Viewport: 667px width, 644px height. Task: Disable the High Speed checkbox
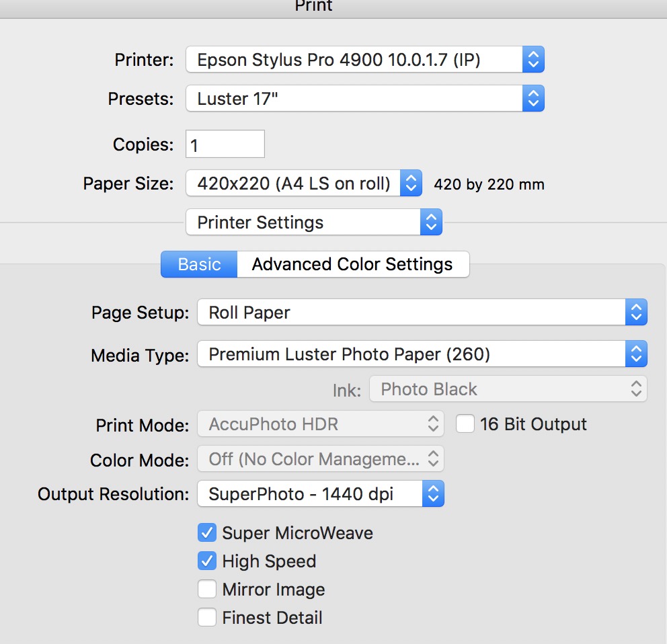(x=207, y=561)
